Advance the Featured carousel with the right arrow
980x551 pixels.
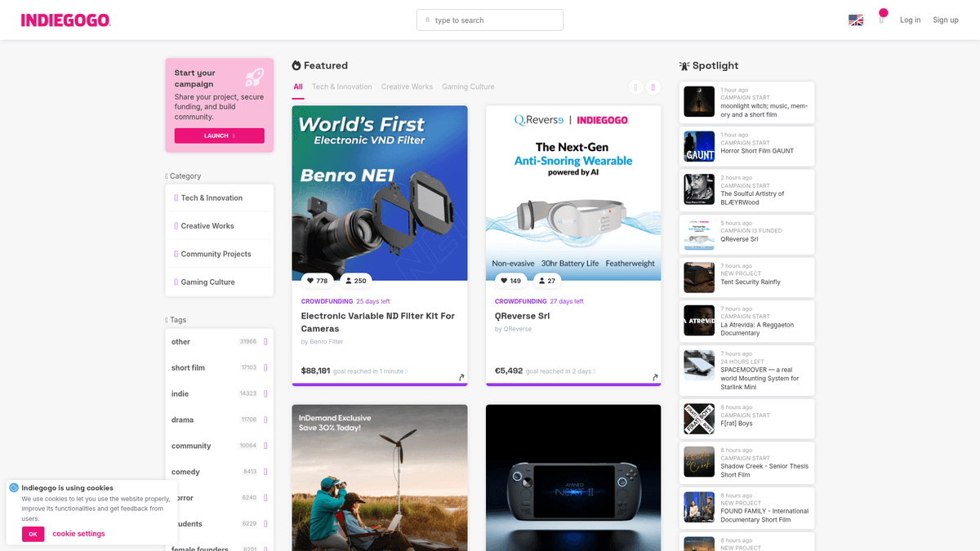point(653,87)
